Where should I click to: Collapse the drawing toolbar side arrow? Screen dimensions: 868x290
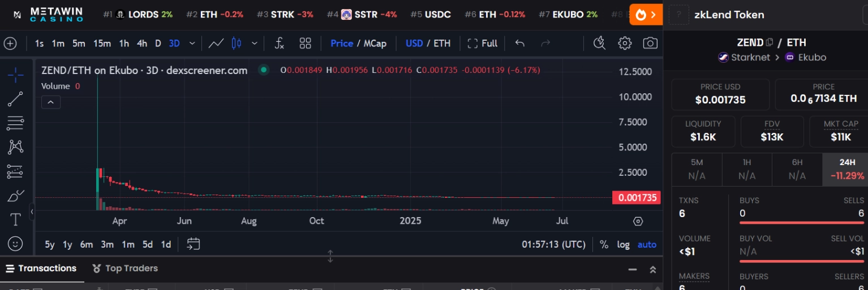(32, 211)
